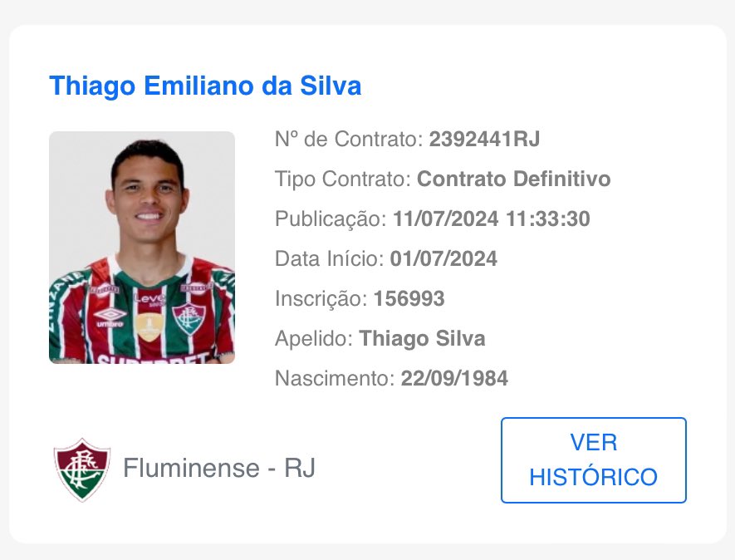
Task: Click the Contrato Definitivo value
Action: click(x=513, y=179)
